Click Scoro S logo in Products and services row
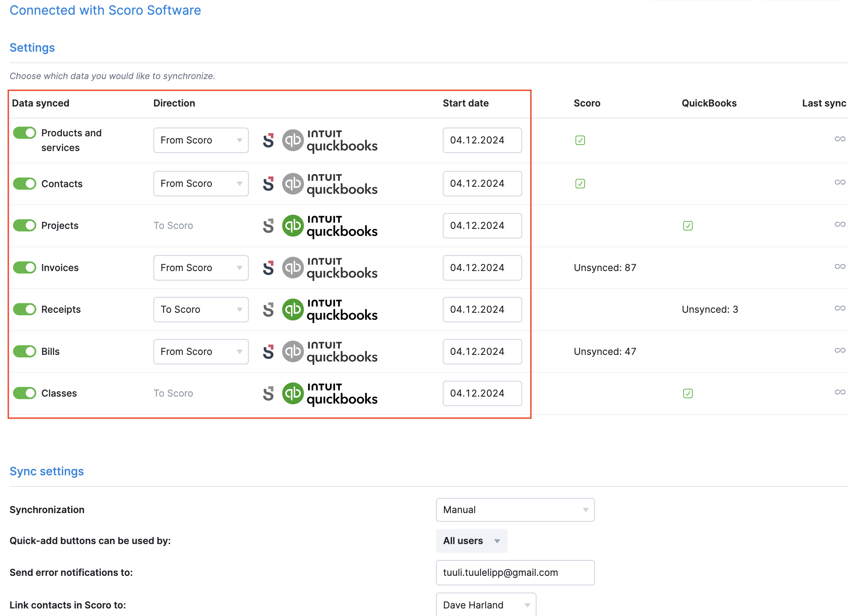Viewport: 864px width, 616px height. click(269, 140)
